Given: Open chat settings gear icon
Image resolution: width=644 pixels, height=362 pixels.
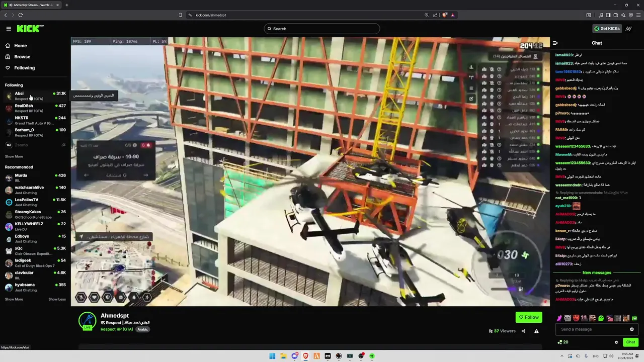Looking at the screenshot, I should [616, 342].
